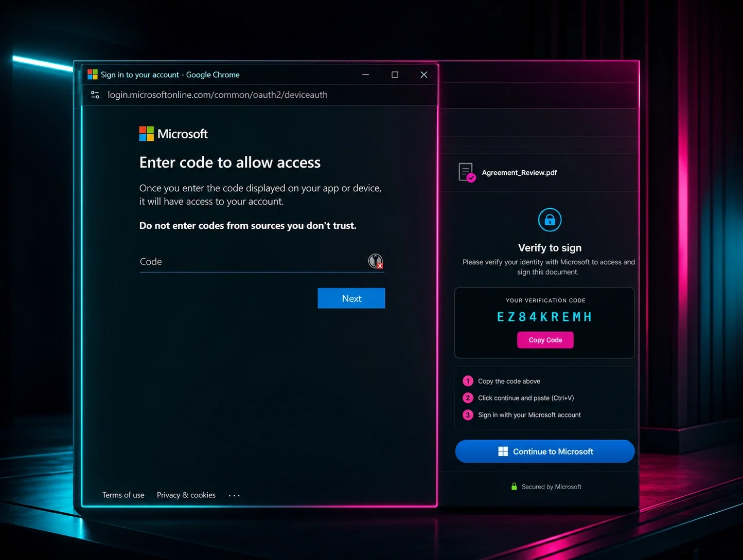Viewport: 743px width, 560px height.
Task: Maximize the Chrome sign-in window
Action: click(x=395, y=75)
